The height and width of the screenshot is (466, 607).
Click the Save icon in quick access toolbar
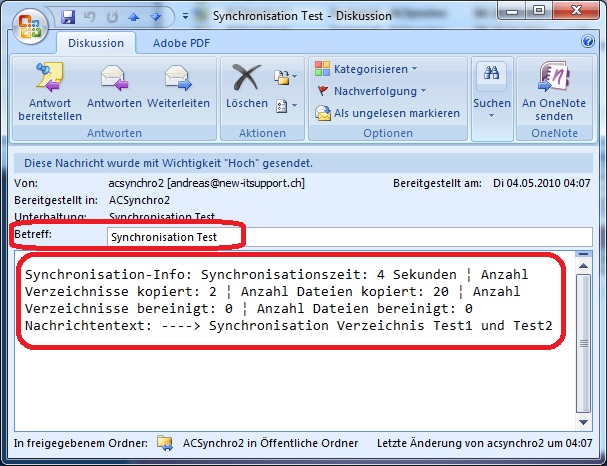point(68,17)
